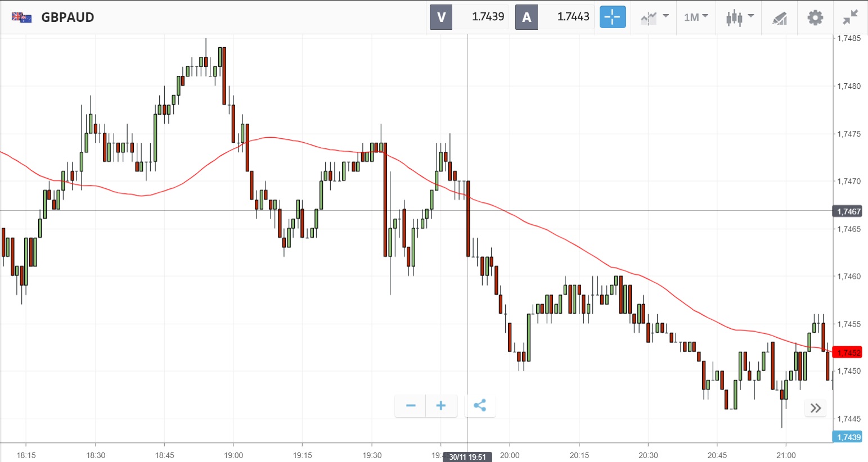868x462 pixels.
Task: Click the 1,7467 crosshair price label
Action: [847, 211]
